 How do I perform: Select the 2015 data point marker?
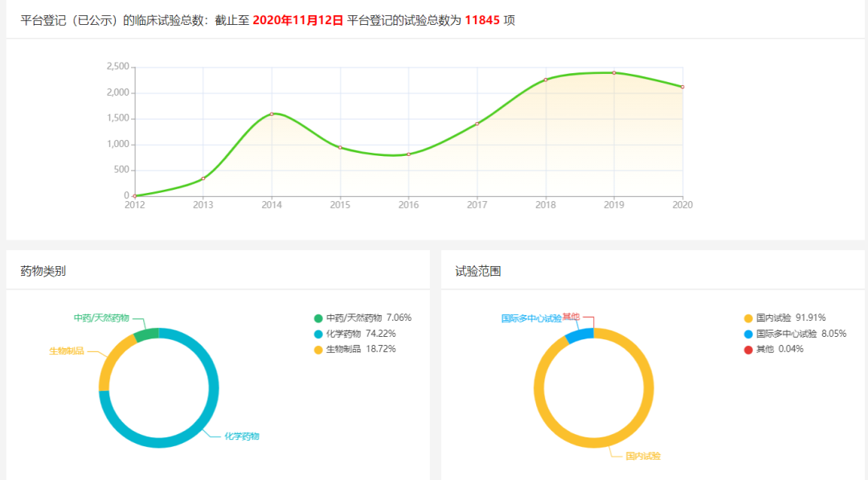[340, 147]
